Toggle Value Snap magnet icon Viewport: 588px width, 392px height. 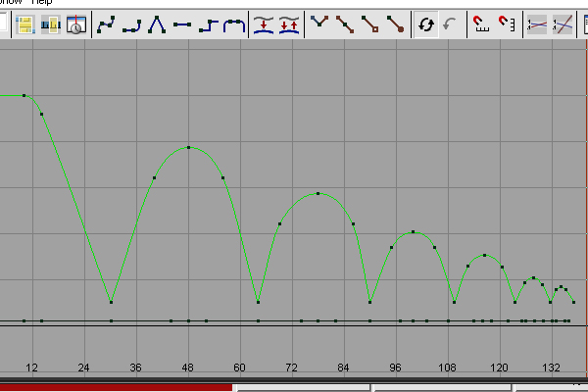click(x=507, y=24)
